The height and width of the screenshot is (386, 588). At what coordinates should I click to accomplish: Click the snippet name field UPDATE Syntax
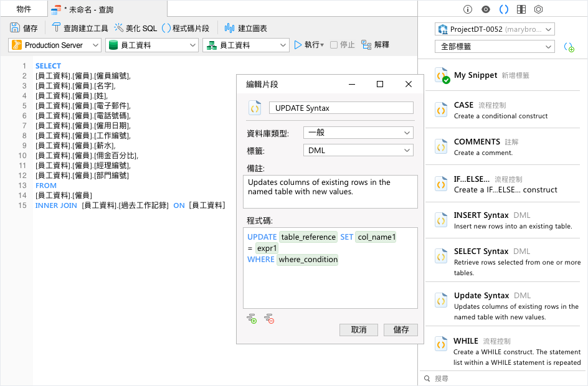[341, 108]
